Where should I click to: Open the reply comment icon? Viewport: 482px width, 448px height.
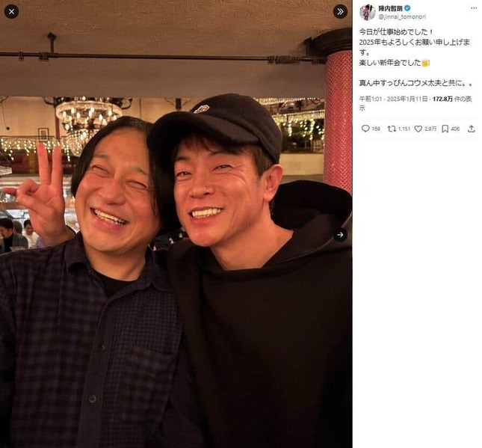tap(365, 129)
